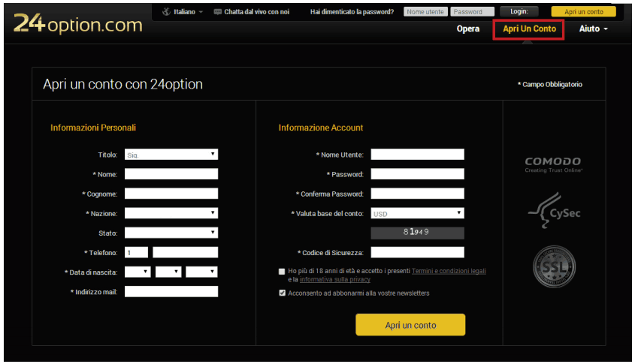The image size is (635, 364).
Task: Open the Titolo dropdown
Action: (x=171, y=155)
